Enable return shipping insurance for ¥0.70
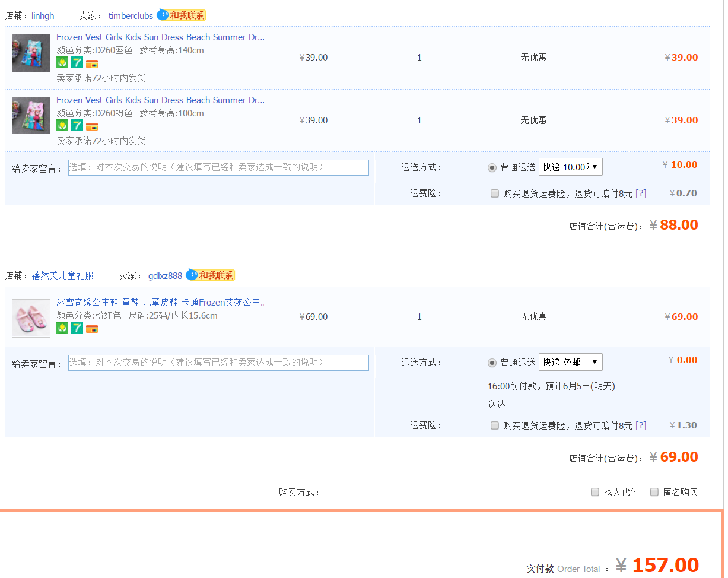 pos(495,193)
